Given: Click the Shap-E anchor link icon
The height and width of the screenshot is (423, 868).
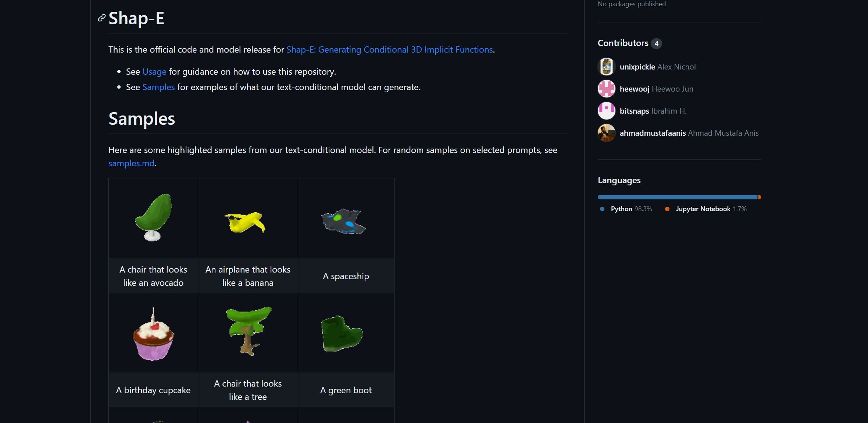Looking at the screenshot, I should (x=101, y=18).
